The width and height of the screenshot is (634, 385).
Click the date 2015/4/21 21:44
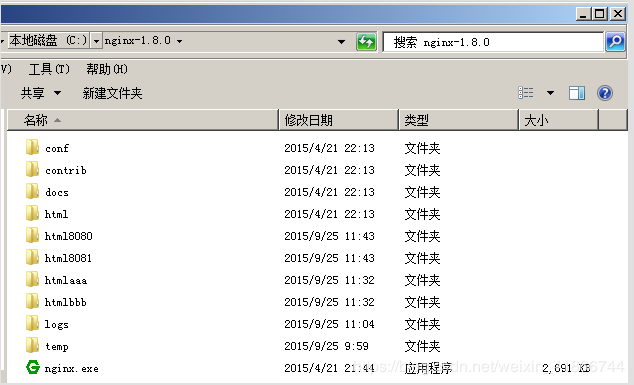[x=330, y=368]
